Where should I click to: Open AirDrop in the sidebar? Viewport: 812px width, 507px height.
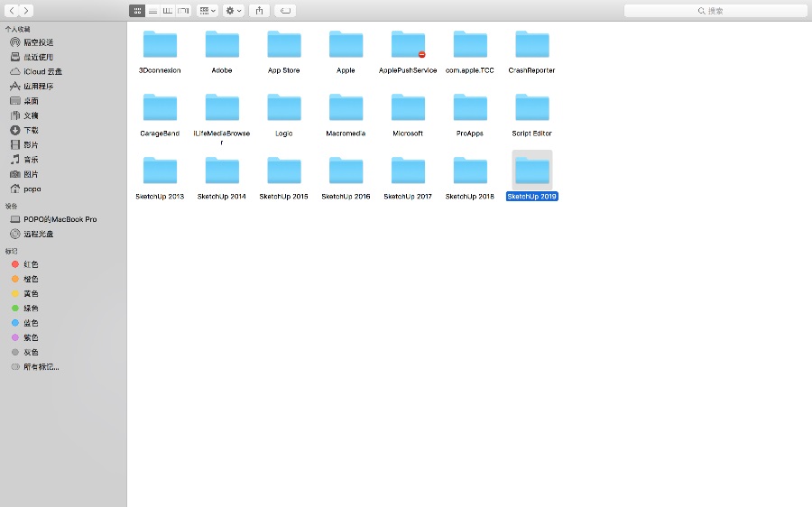pos(32,42)
